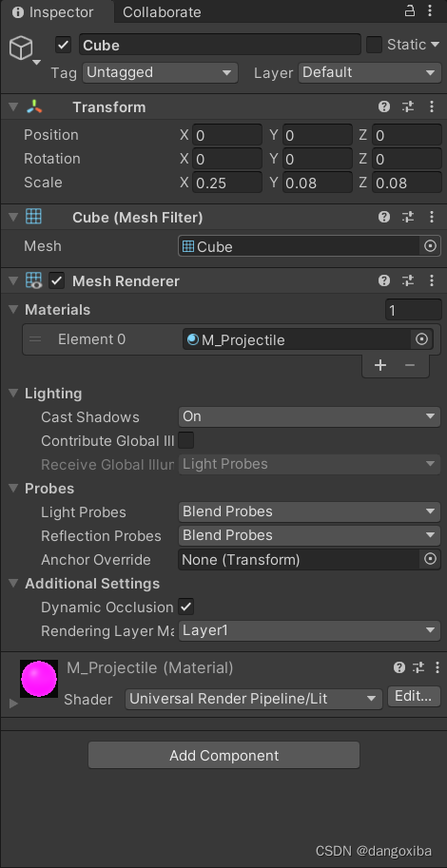The height and width of the screenshot is (868, 447).
Task: Open M_Projectile material more options menu
Action: [437, 667]
